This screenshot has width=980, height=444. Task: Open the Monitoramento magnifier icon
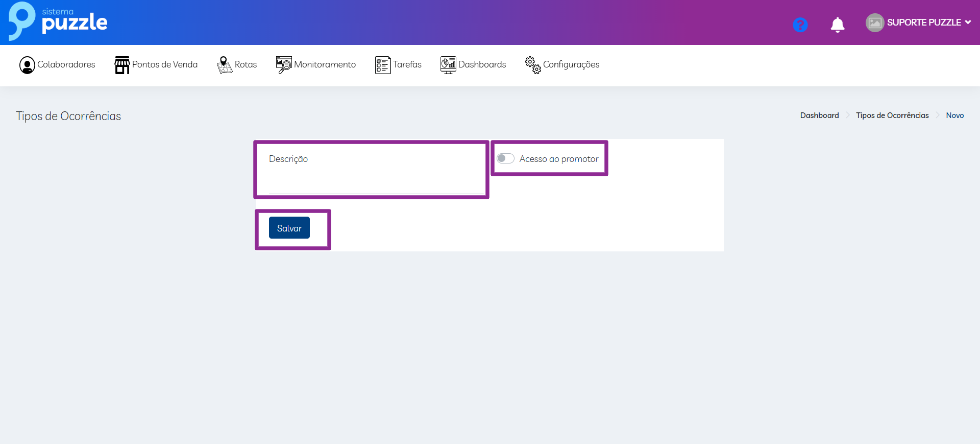pyautogui.click(x=283, y=65)
